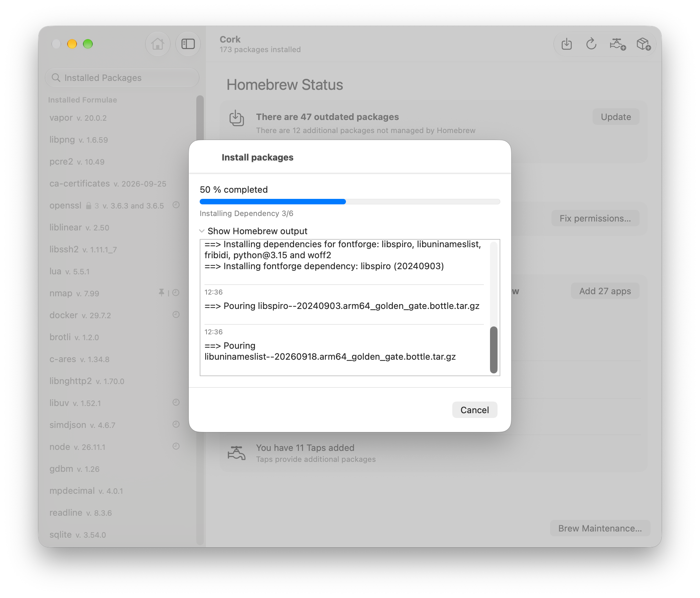Select the c-ares formula row

coord(115,359)
